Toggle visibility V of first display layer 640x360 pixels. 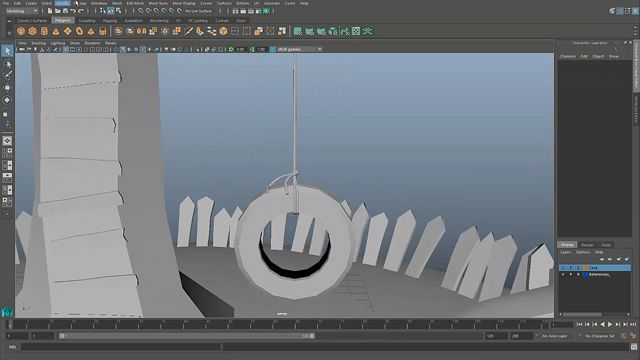[x=563, y=268]
